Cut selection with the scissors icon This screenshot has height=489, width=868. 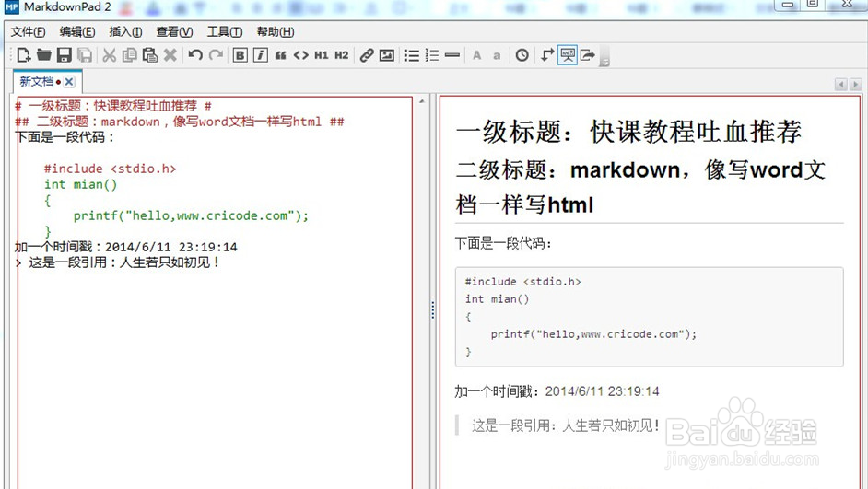[x=110, y=54]
